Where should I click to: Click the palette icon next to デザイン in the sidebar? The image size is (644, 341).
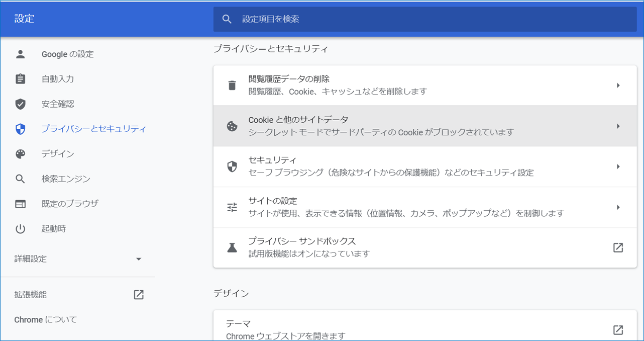(20, 154)
